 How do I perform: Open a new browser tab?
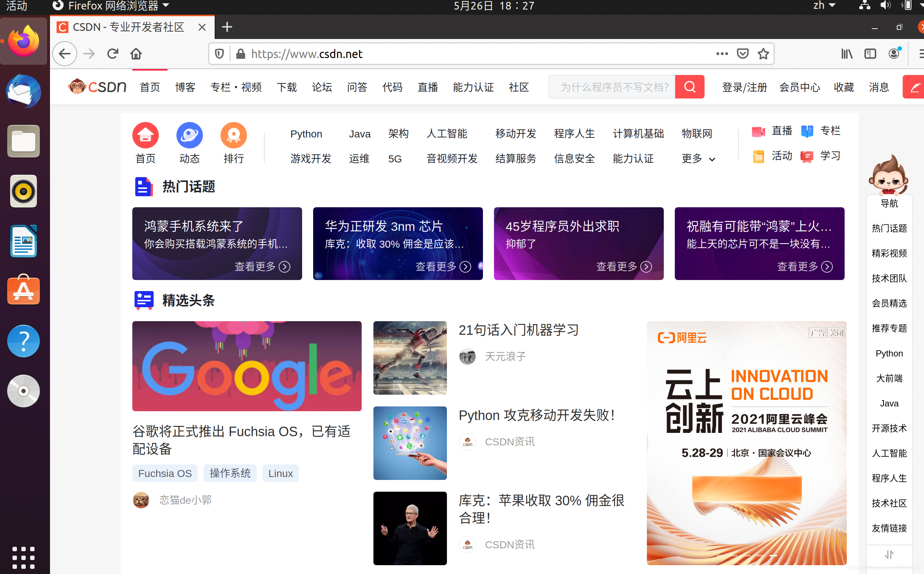coord(227,27)
